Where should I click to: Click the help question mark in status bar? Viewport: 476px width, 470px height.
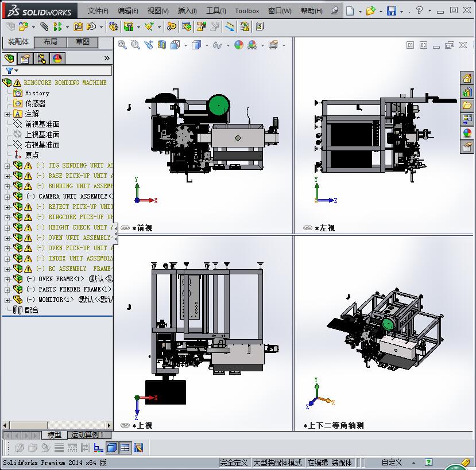pyautogui.click(x=429, y=462)
